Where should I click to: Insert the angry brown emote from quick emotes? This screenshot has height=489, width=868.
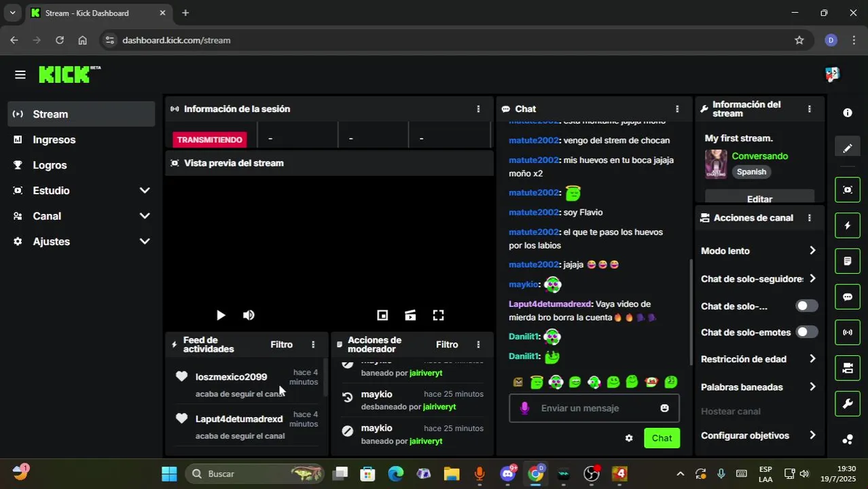pos(518,382)
